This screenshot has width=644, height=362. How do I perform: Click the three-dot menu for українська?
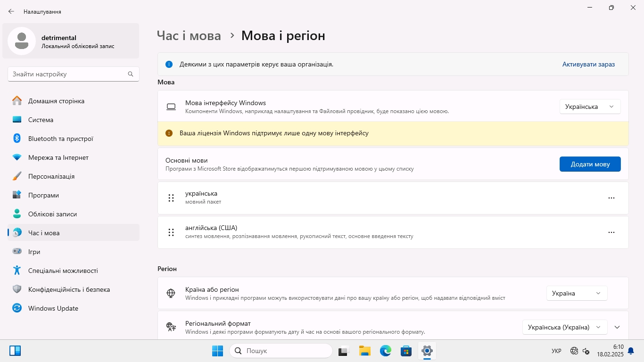611,198
